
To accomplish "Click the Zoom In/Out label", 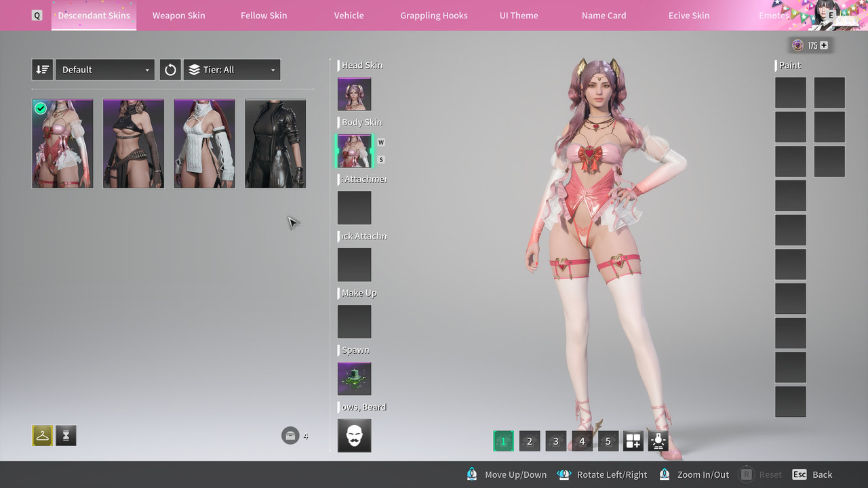I will point(703,474).
